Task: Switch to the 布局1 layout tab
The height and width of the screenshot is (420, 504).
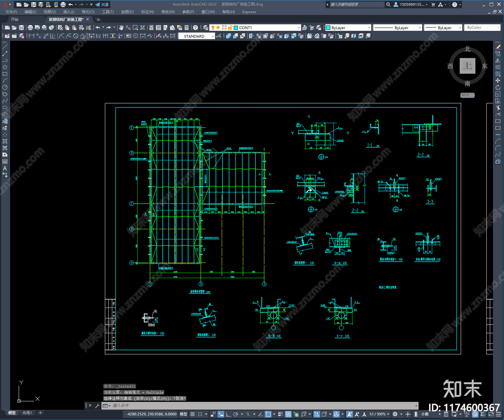Action: [27, 413]
